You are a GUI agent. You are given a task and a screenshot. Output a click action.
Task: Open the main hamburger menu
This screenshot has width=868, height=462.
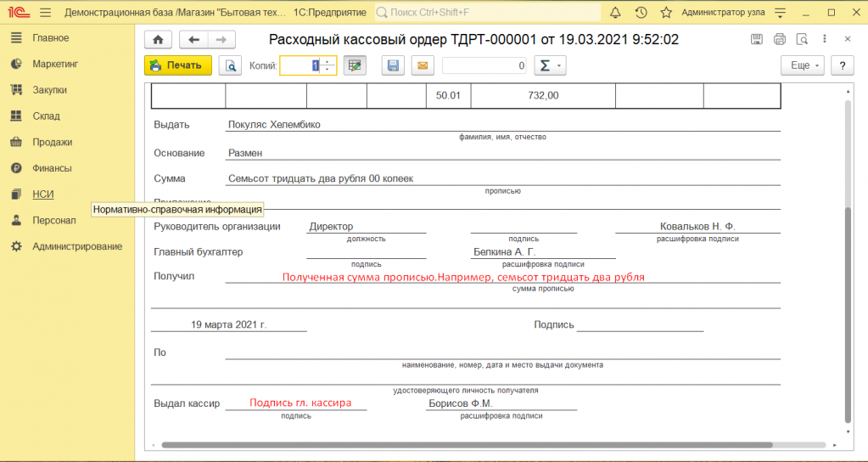pos(45,13)
